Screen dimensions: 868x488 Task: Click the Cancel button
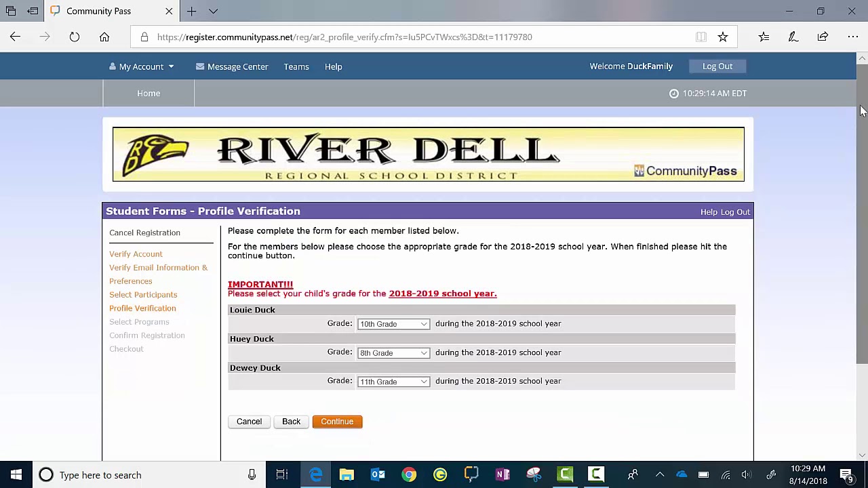pos(249,422)
